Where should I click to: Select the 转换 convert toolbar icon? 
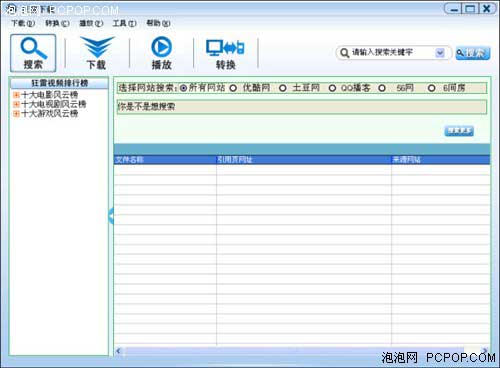point(225,54)
